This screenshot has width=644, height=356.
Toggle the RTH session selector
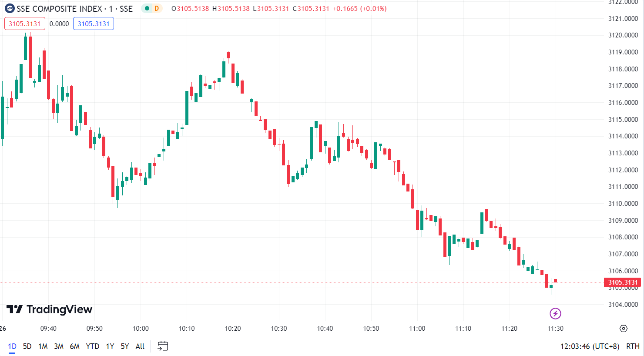tap(633, 346)
